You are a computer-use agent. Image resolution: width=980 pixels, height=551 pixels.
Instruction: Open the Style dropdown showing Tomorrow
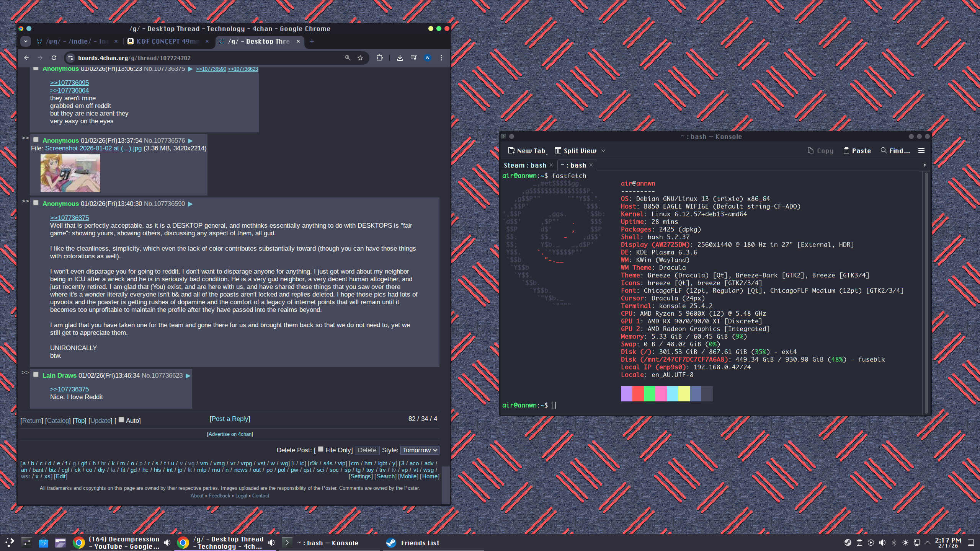pos(420,450)
